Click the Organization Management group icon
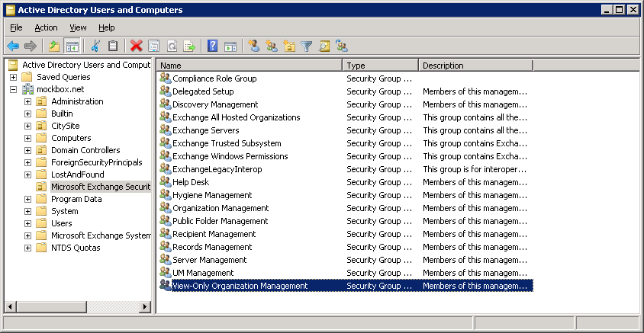644x333 pixels. pos(165,208)
